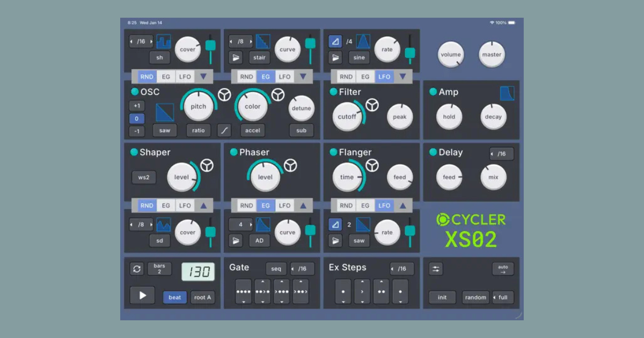Toggle beat mode in the transport section
Viewport: 644px width, 338px height.
pos(174,297)
